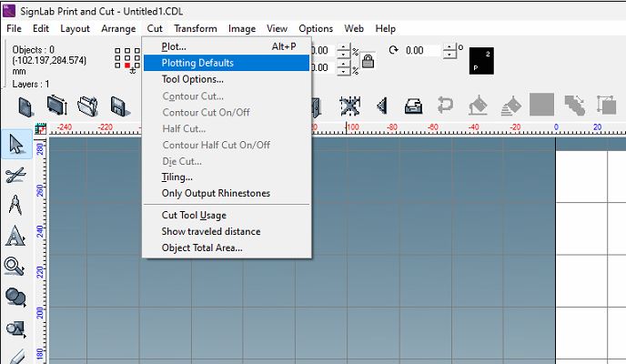Open the View menu
Viewport: 626px width, 364px height.
278,29
